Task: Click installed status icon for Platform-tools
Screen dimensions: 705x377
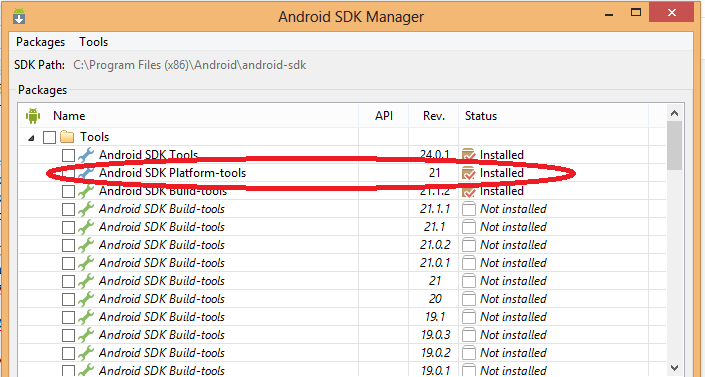Action: coord(469,173)
